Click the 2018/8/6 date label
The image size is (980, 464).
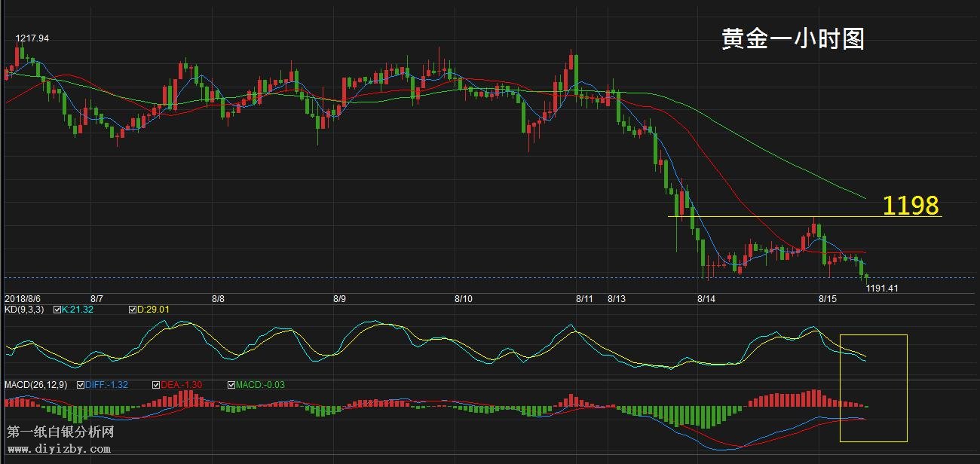pyautogui.click(x=23, y=299)
